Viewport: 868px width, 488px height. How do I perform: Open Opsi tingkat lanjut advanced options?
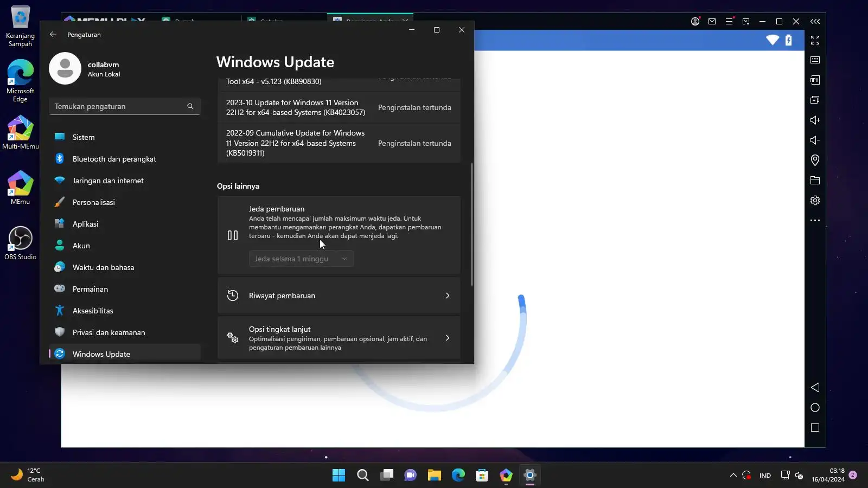[x=339, y=338]
